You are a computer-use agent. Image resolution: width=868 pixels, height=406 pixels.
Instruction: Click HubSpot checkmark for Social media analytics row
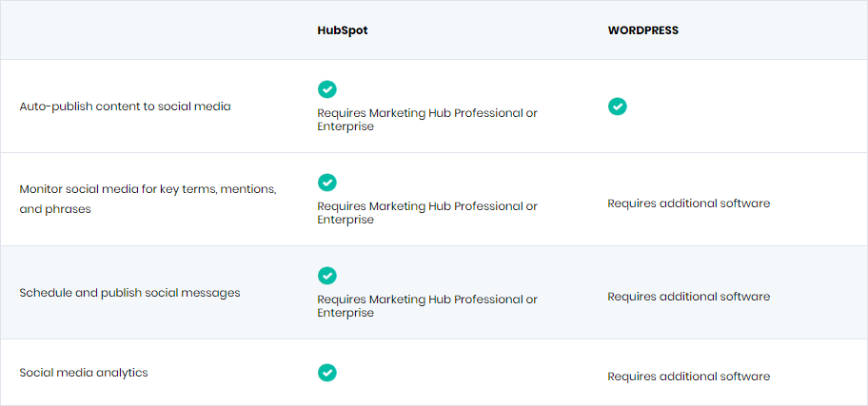pyautogui.click(x=326, y=373)
